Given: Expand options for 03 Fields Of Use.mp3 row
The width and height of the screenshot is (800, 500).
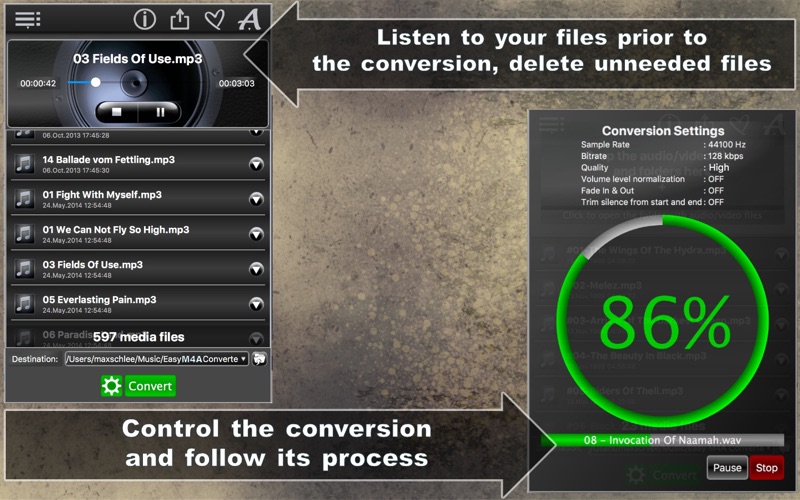Looking at the screenshot, I should 256,269.
